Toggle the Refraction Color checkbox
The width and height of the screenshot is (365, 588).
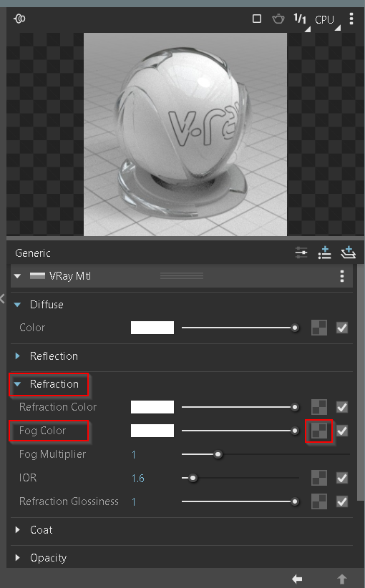click(342, 407)
